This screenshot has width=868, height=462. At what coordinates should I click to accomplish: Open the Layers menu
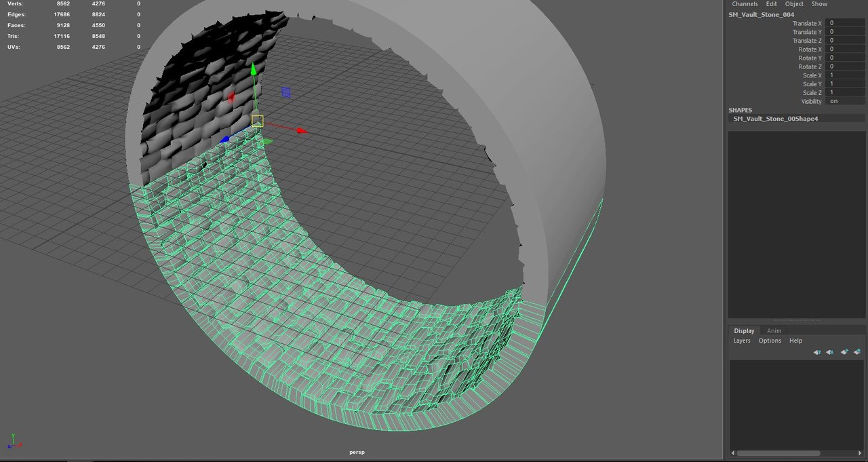(742, 341)
